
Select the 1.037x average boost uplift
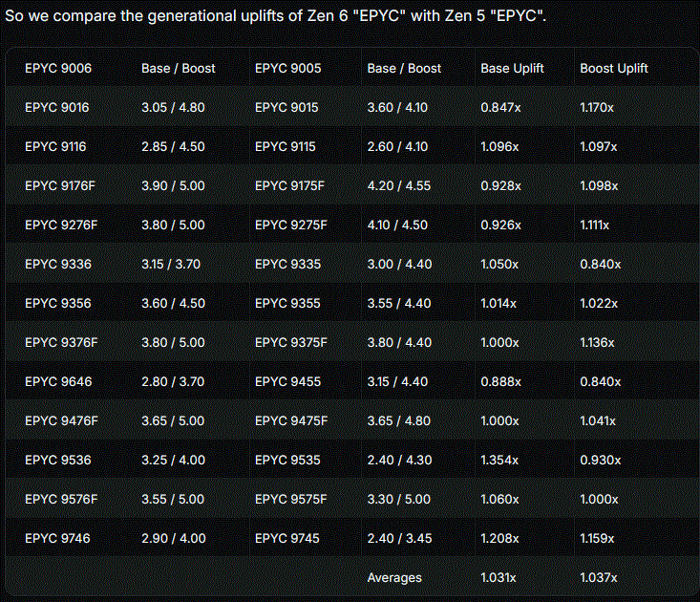point(598,578)
